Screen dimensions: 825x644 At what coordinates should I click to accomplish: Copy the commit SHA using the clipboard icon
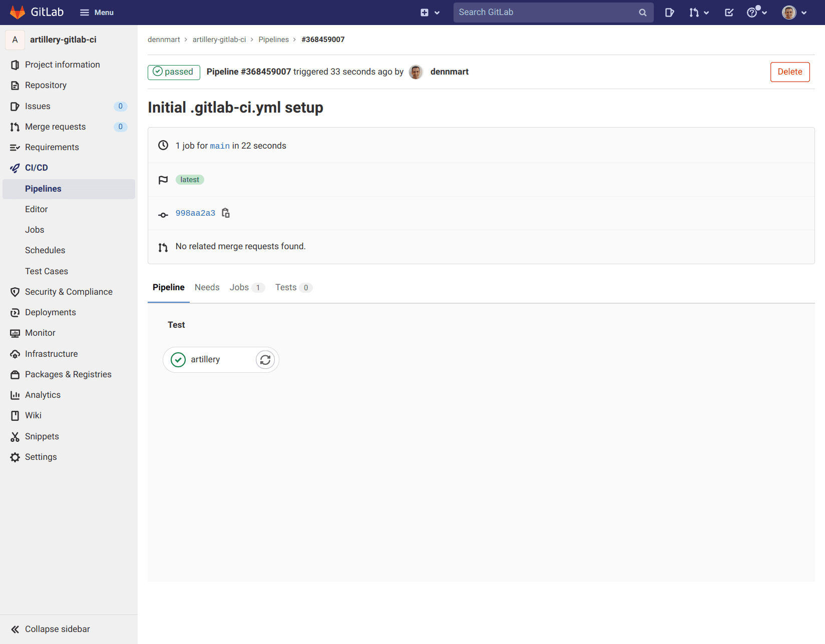226,213
